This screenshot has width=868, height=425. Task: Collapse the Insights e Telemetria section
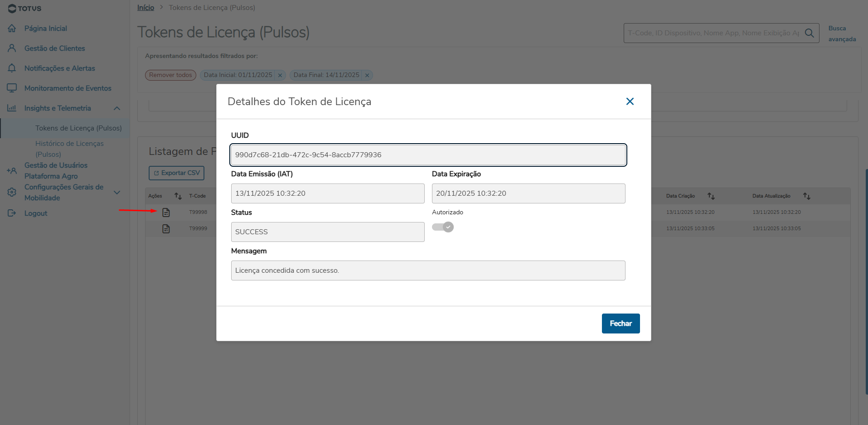click(x=117, y=108)
